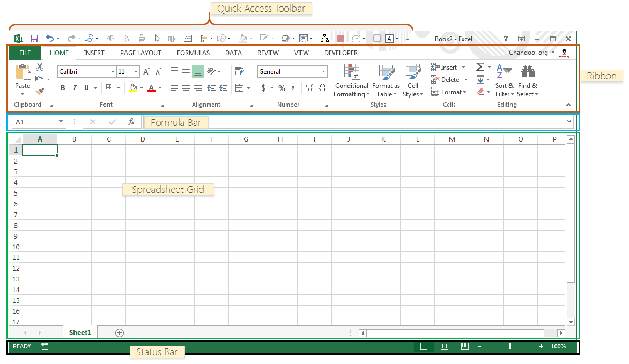Click the Format Painter icon
This screenshot has width=629, height=364.
click(x=40, y=91)
